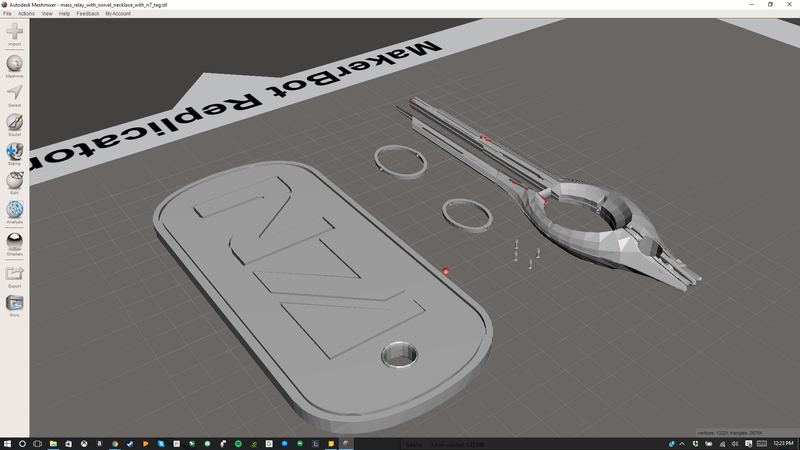This screenshot has height=450, width=800.
Task: Click the upper ring near the relay
Action: [x=401, y=162]
